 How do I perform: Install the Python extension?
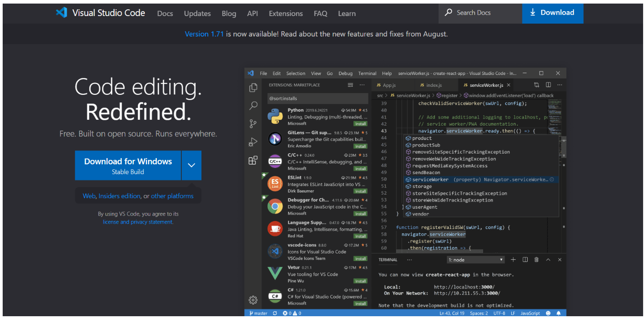361,124
